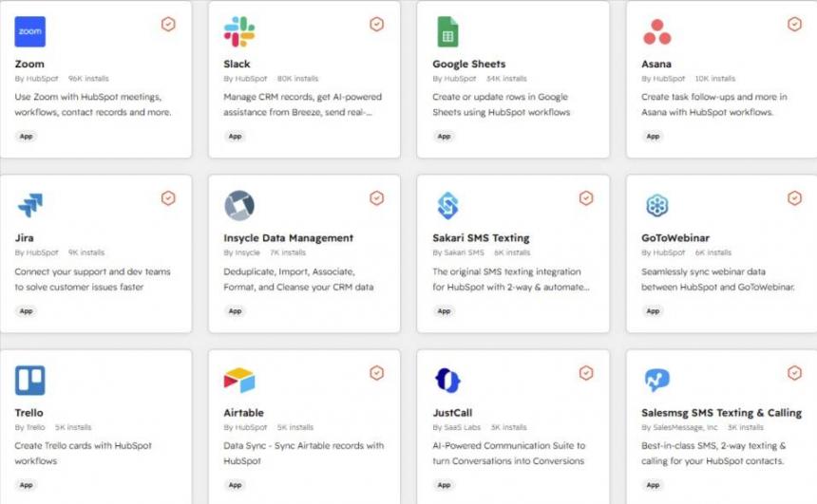Screen dimensions: 817x504
Task: Click 'Create Trello cards with HubSpot' text
Action: coord(84,453)
